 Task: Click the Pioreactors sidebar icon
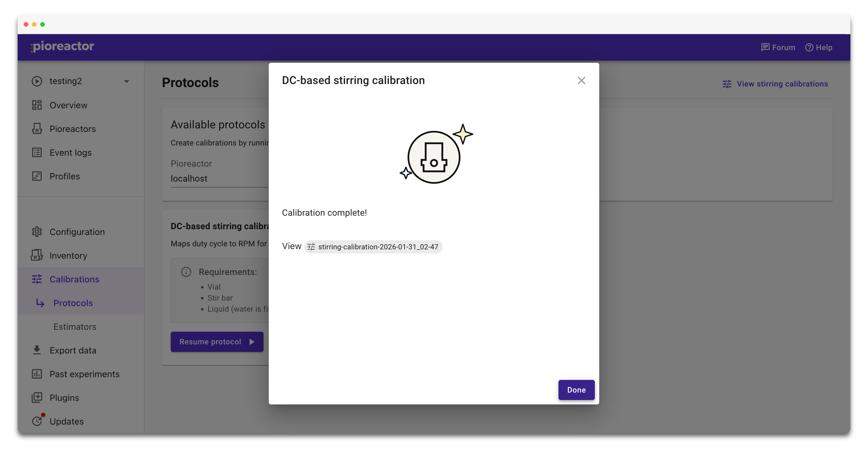[x=37, y=129]
